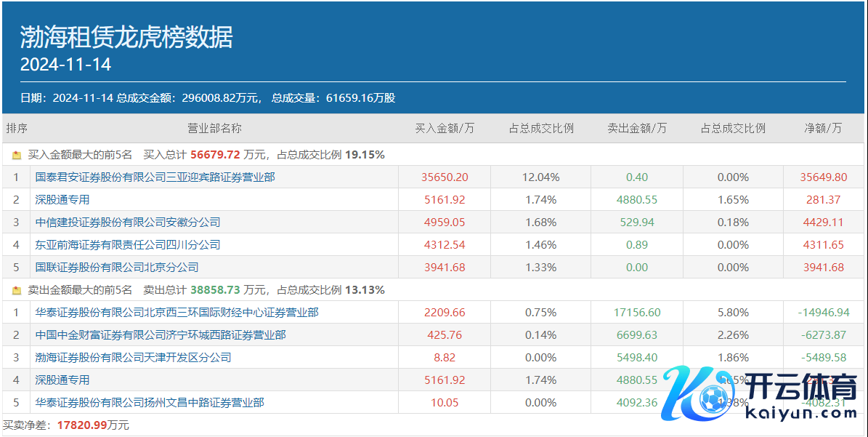The image size is (868, 437).
Task: Open 国泰君安证券三亚迎宾路证券营业部 link
Action: tap(155, 177)
